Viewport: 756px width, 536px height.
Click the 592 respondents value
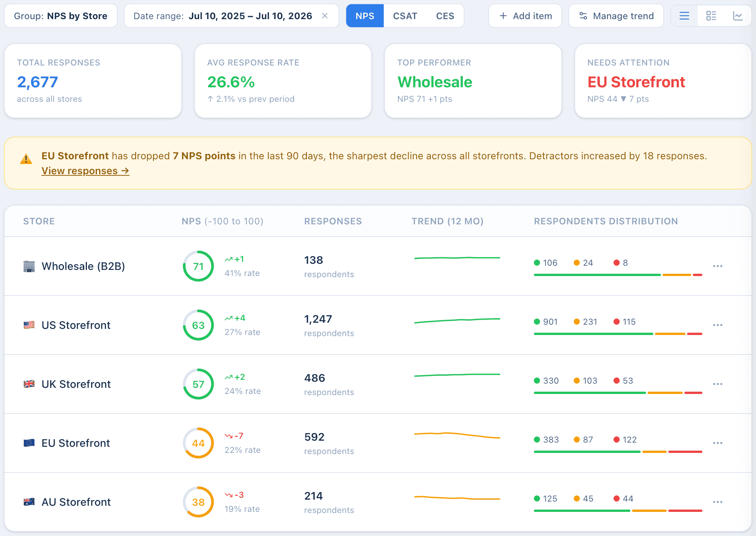coord(314,437)
